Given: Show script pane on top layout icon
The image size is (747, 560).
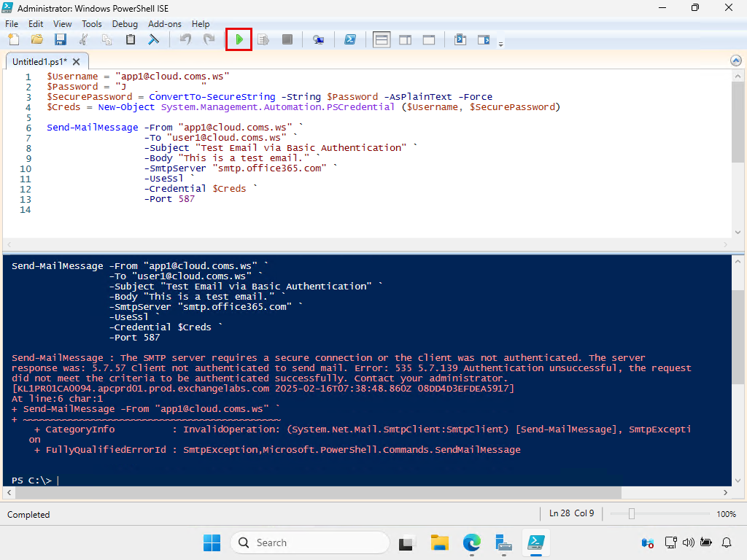Looking at the screenshot, I should (382, 39).
